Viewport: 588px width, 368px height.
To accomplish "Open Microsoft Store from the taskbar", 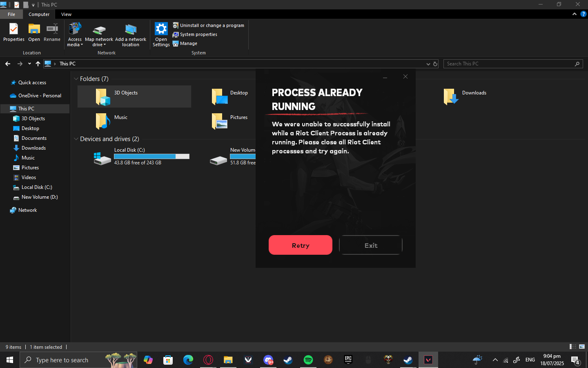I will coord(168,360).
